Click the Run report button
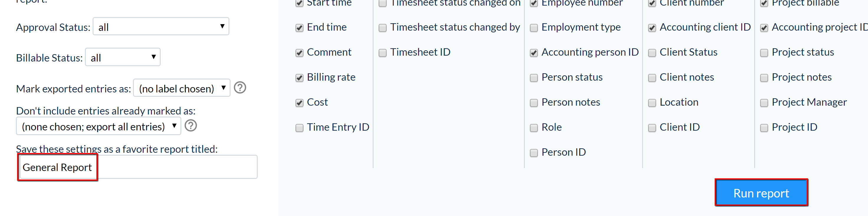 pos(761,193)
